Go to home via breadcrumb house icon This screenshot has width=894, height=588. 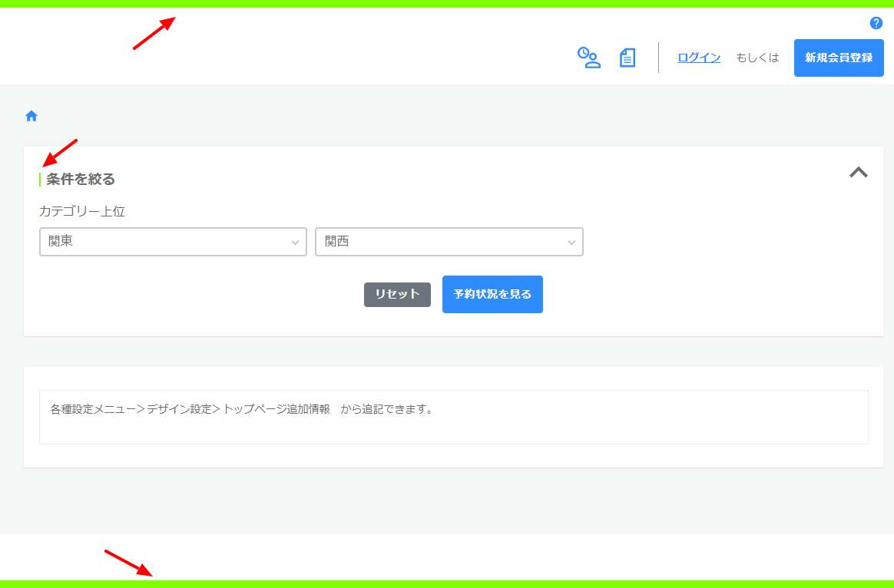tap(31, 116)
